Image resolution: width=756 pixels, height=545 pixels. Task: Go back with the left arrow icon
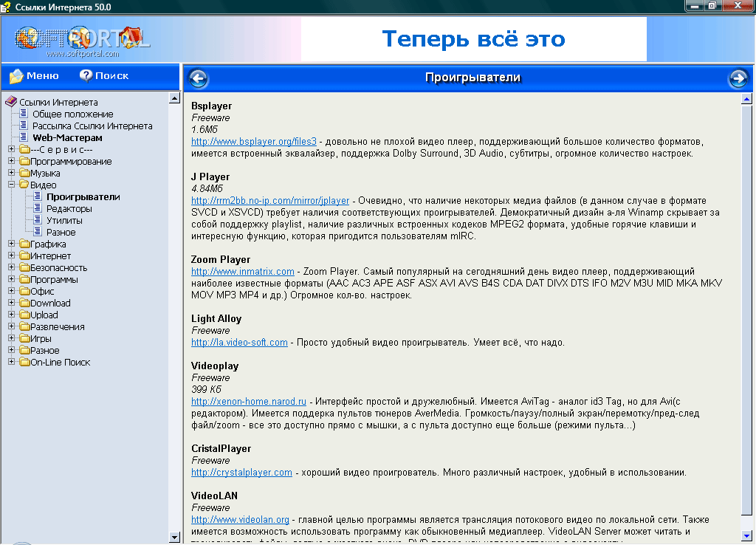pos(198,78)
